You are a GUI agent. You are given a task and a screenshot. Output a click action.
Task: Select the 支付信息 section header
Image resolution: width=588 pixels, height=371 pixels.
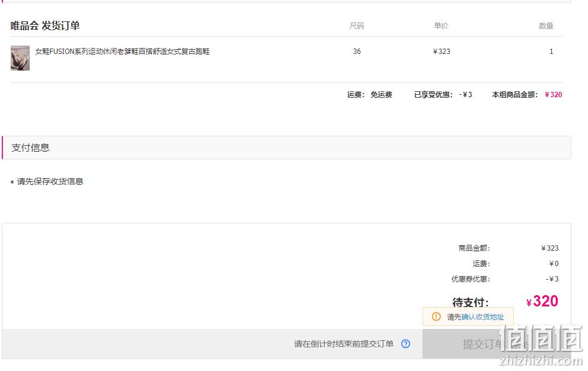pyautogui.click(x=287, y=148)
